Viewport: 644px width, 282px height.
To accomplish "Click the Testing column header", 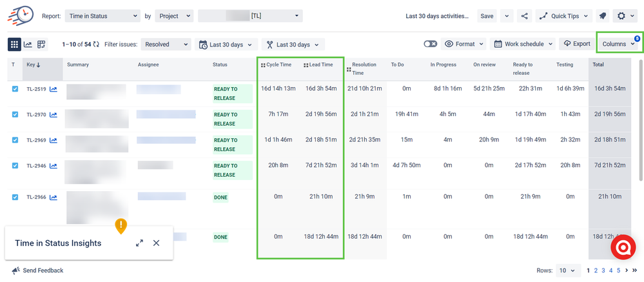I will [x=565, y=65].
